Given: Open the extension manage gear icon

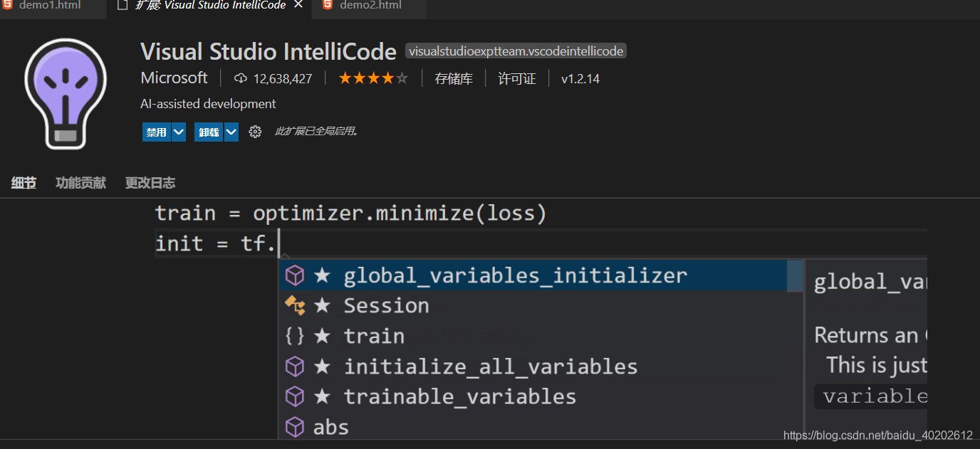Looking at the screenshot, I should [x=255, y=132].
